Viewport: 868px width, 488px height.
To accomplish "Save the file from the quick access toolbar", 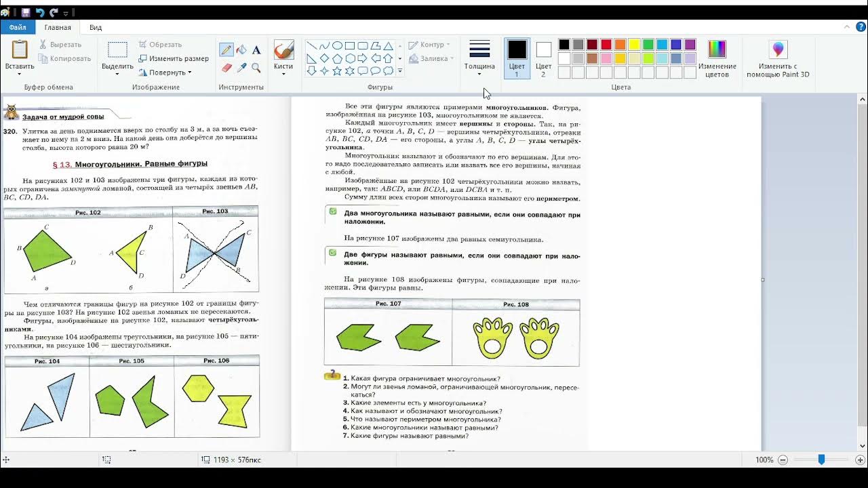I will pos(26,13).
